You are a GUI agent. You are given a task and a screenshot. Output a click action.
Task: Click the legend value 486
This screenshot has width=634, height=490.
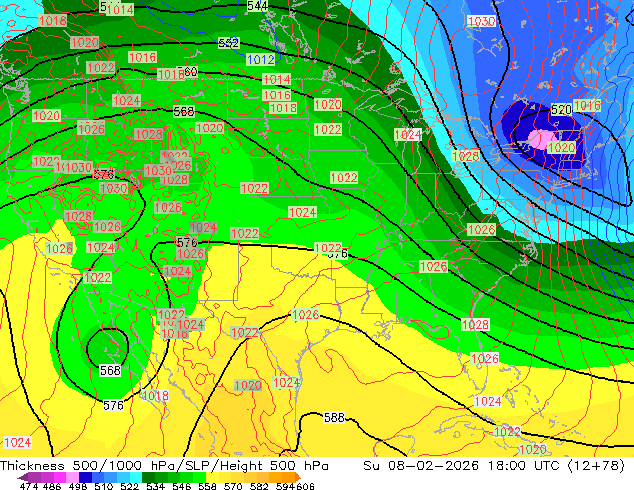(52, 486)
